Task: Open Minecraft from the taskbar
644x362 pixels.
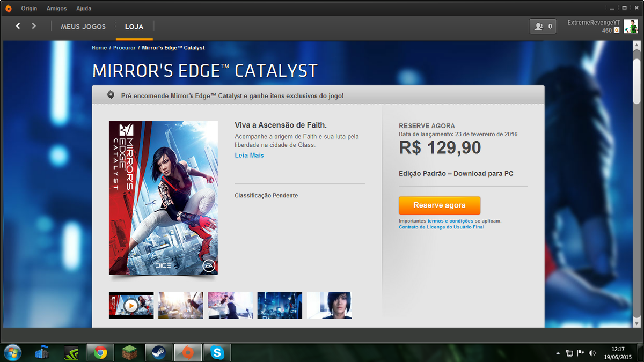Action: pos(129,352)
